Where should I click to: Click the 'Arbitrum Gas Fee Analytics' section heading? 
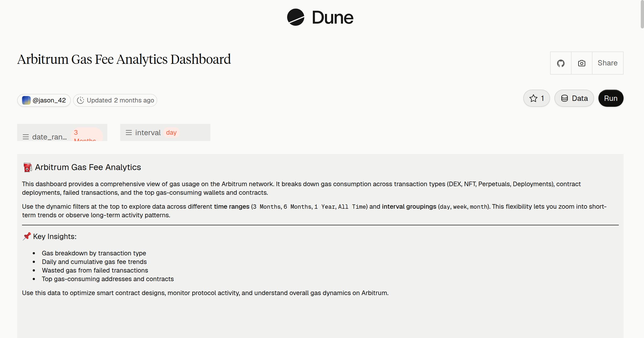point(88,167)
